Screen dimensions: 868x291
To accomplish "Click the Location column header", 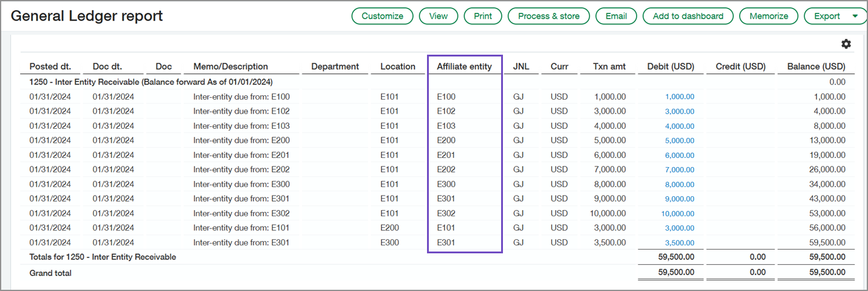I will pyautogui.click(x=398, y=67).
